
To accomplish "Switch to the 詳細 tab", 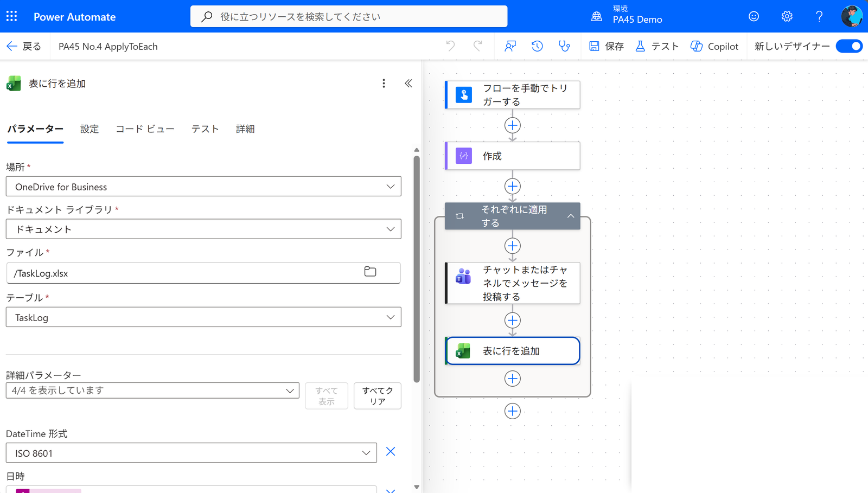I will [245, 129].
